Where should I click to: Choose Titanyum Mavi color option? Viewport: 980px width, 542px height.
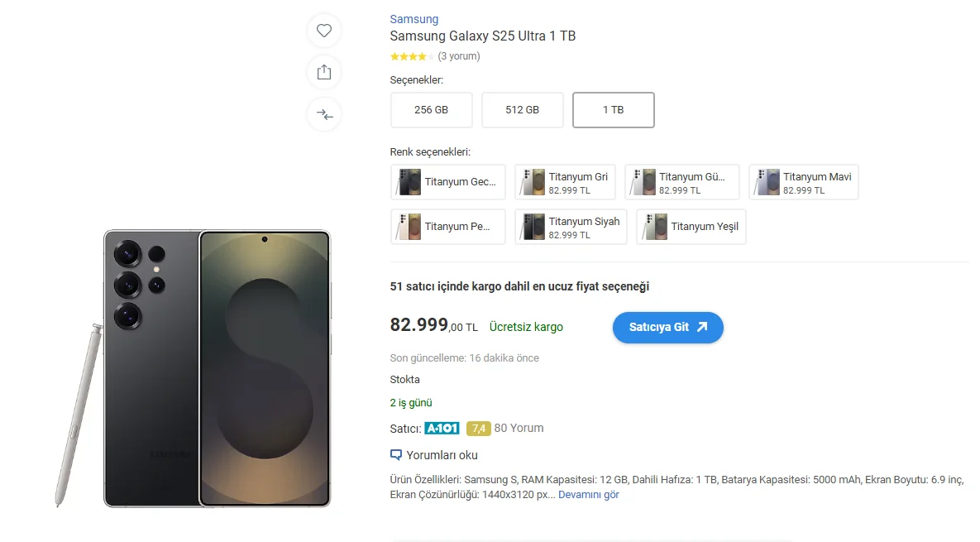(x=803, y=182)
